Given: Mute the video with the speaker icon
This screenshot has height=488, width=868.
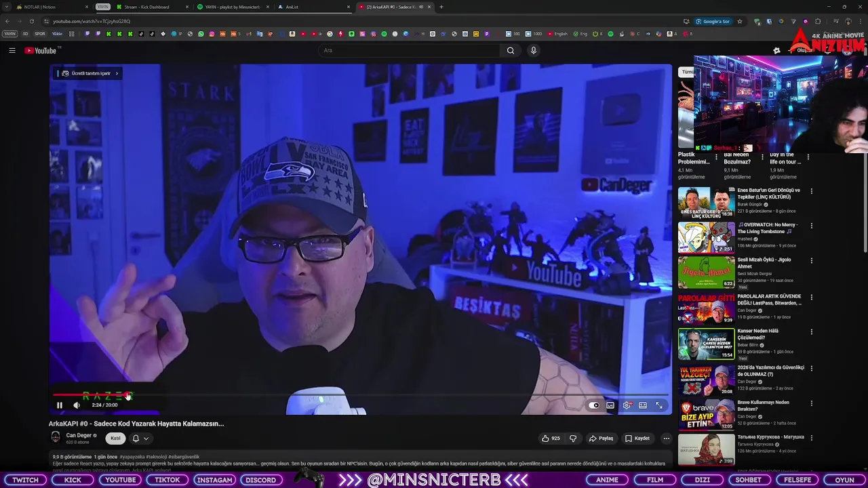Looking at the screenshot, I should [77, 405].
